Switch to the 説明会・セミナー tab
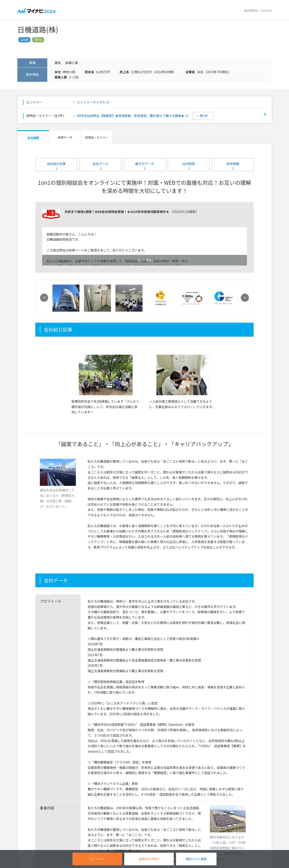The height and width of the screenshot is (868, 289). tap(97, 137)
